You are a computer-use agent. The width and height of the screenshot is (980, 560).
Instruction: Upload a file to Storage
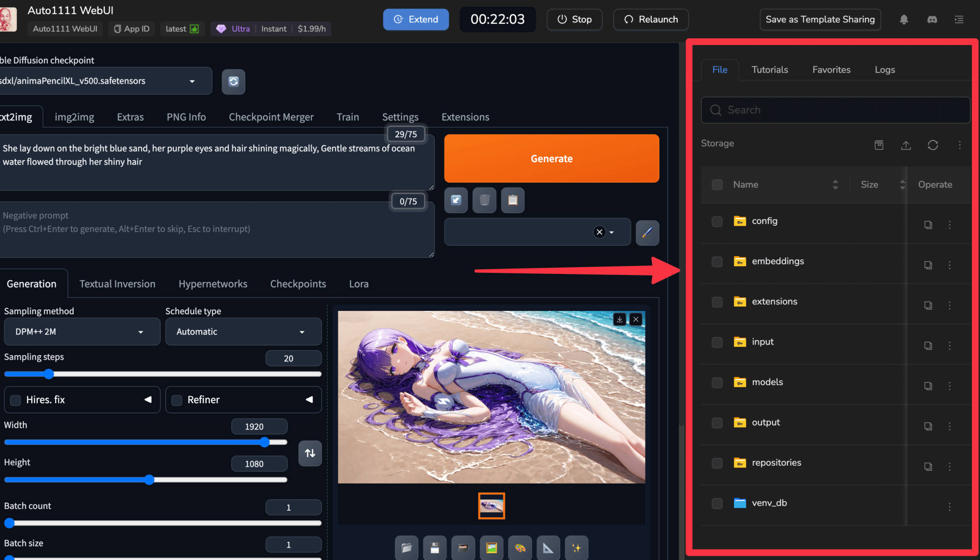[x=906, y=145]
